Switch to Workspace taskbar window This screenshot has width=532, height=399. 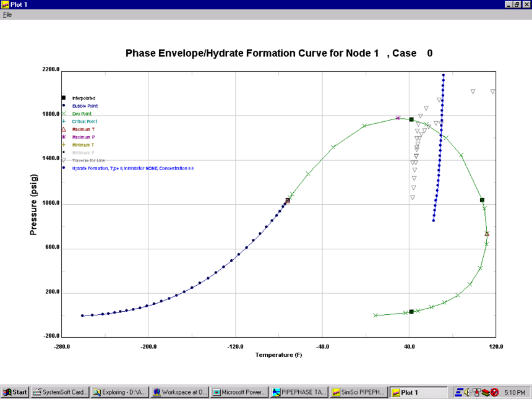point(179,392)
